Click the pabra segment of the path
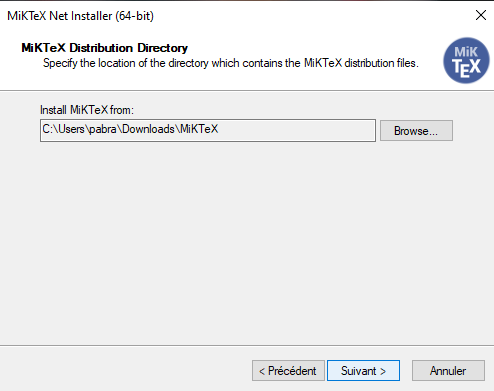 103,129
